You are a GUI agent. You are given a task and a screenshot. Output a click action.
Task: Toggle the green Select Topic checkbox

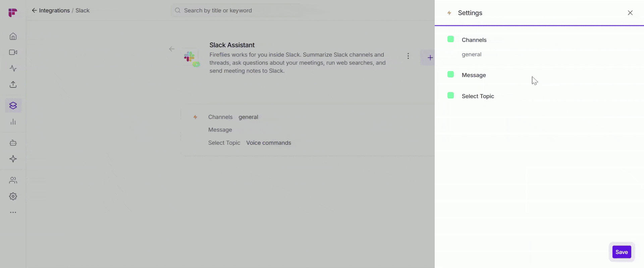[451, 95]
